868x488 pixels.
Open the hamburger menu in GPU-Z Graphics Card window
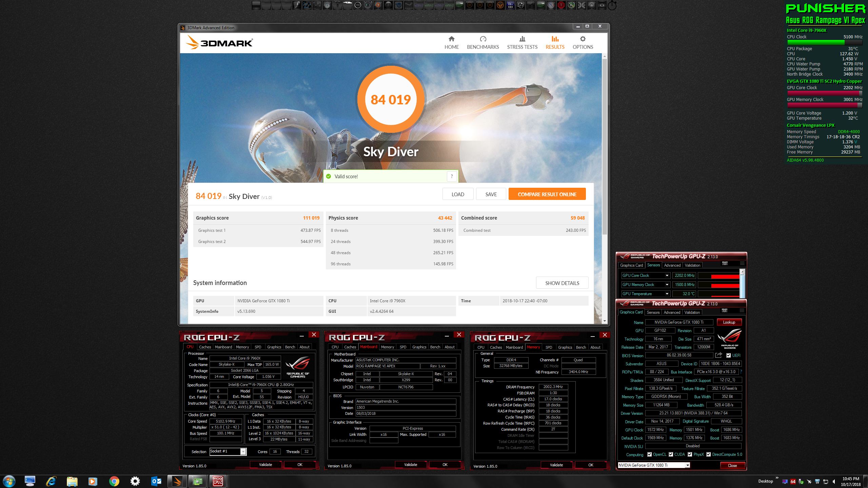[742, 310]
